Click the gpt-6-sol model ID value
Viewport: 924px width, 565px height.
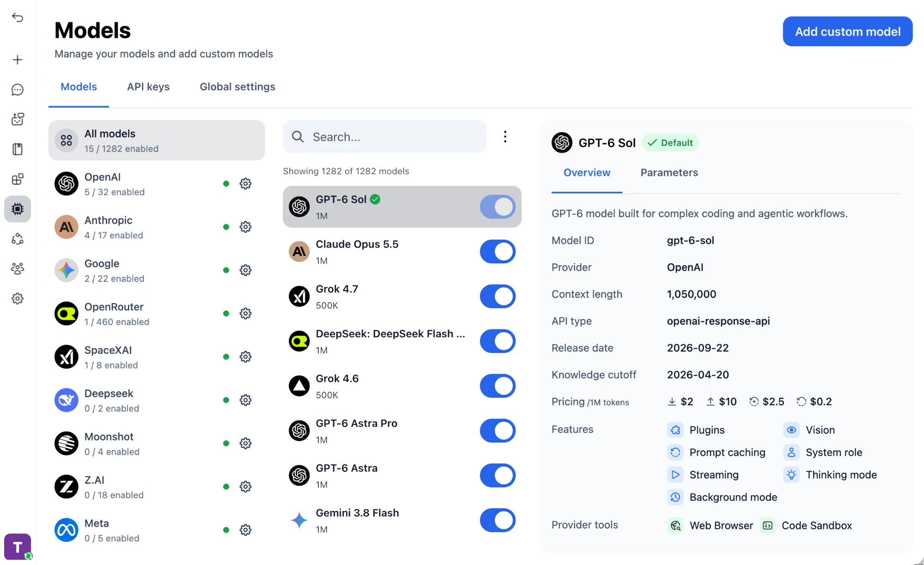point(690,241)
